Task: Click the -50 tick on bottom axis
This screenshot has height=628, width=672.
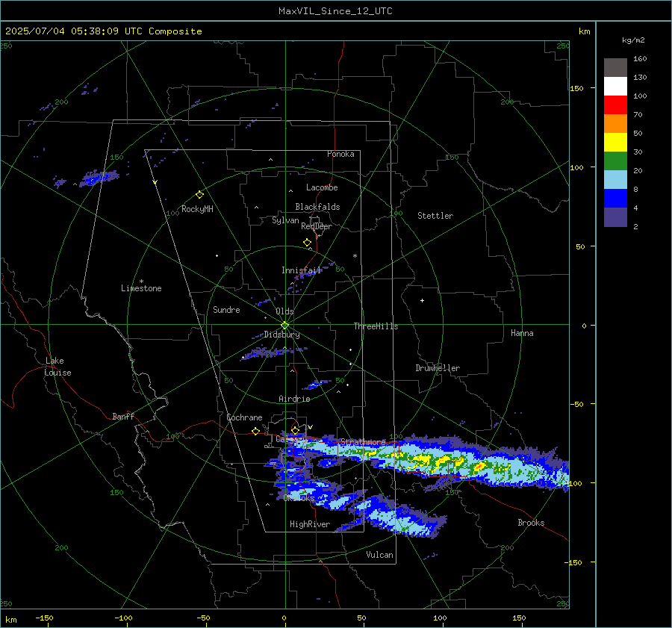Action: [x=203, y=618]
